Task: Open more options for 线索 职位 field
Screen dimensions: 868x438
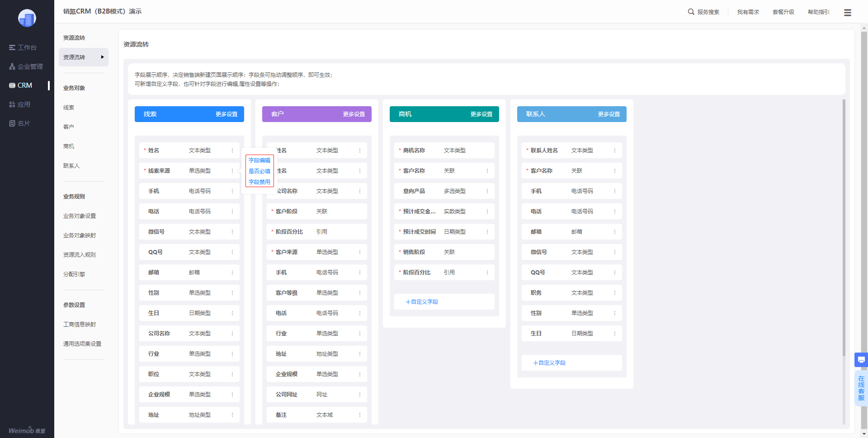Action: coord(232,374)
